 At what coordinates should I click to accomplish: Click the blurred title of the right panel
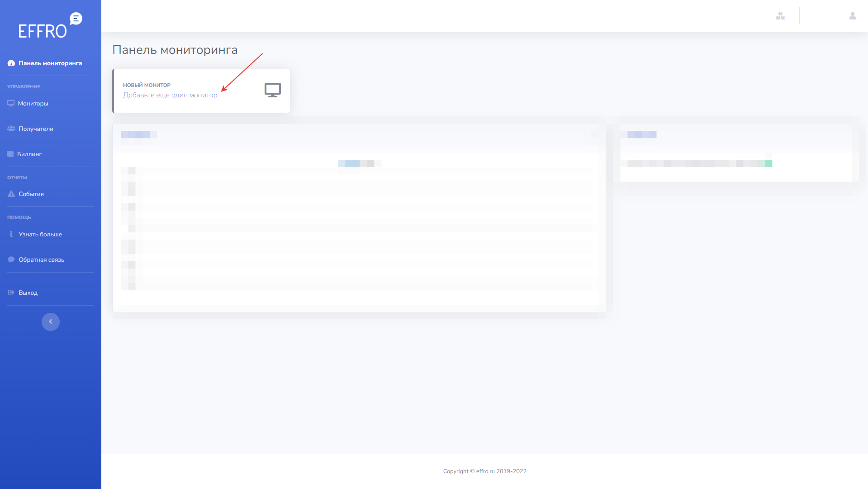(641, 135)
